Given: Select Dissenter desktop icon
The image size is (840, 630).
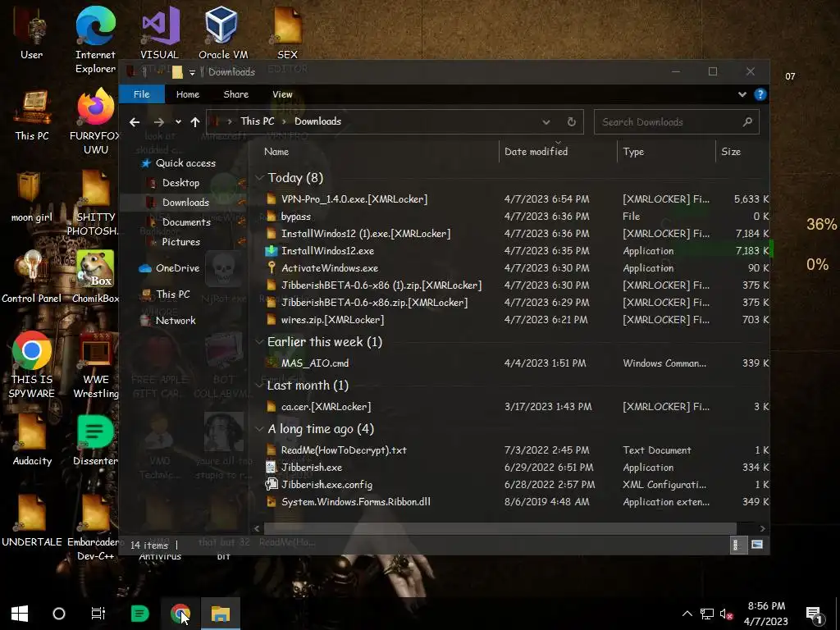Looking at the screenshot, I should click(95, 441).
